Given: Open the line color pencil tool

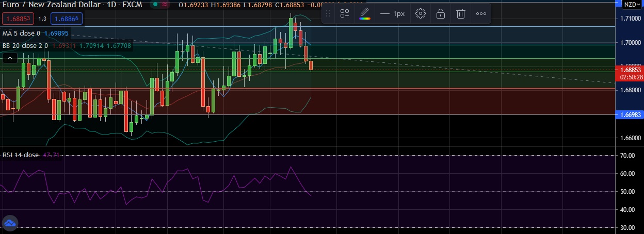Looking at the screenshot, I should 365,13.
